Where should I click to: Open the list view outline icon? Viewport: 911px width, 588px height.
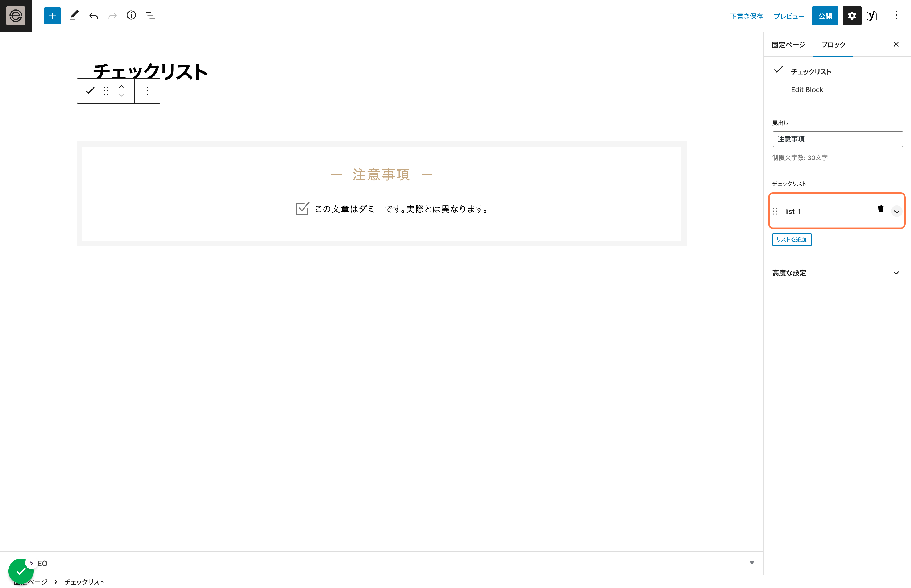click(151, 16)
